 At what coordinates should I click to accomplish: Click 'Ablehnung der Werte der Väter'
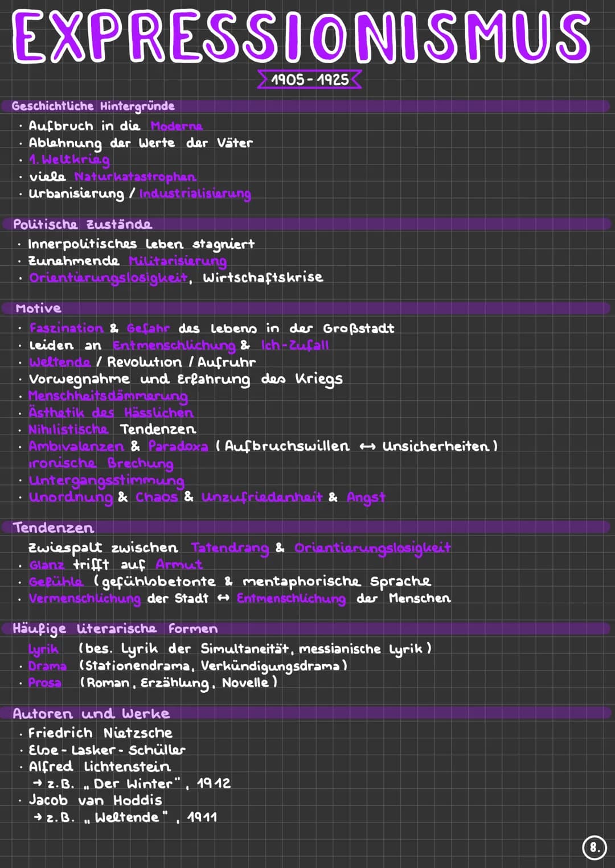tap(141, 143)
